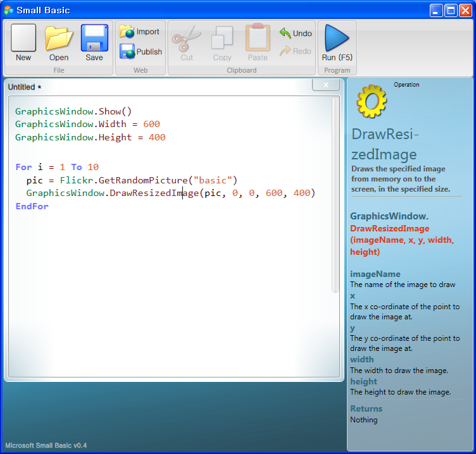Close the Untitled editor document
The image size is (476, 454).
coord(326,85)
